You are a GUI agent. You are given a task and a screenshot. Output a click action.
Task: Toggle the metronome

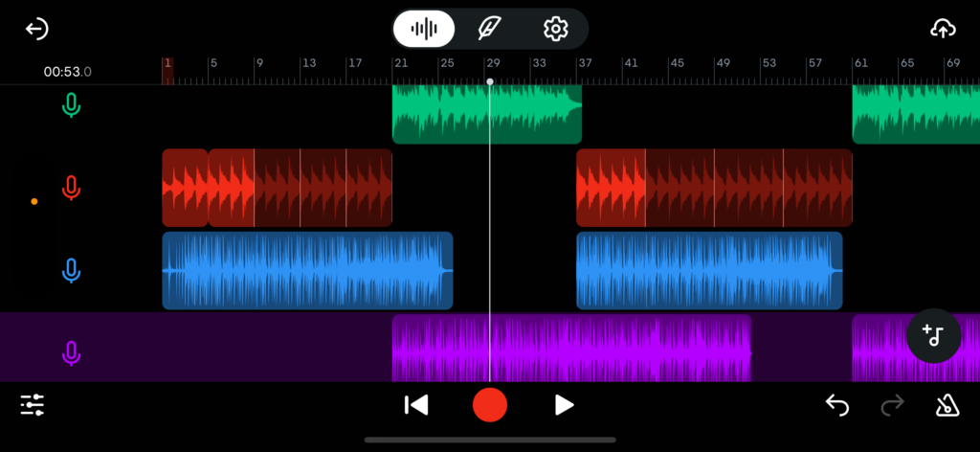pos(947,405)
